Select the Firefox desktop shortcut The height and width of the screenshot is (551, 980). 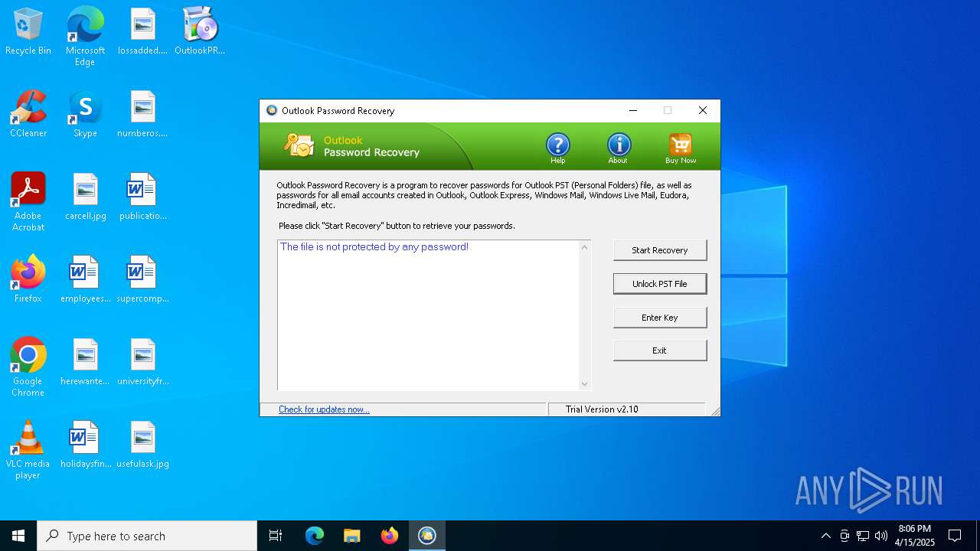[28, 280]
